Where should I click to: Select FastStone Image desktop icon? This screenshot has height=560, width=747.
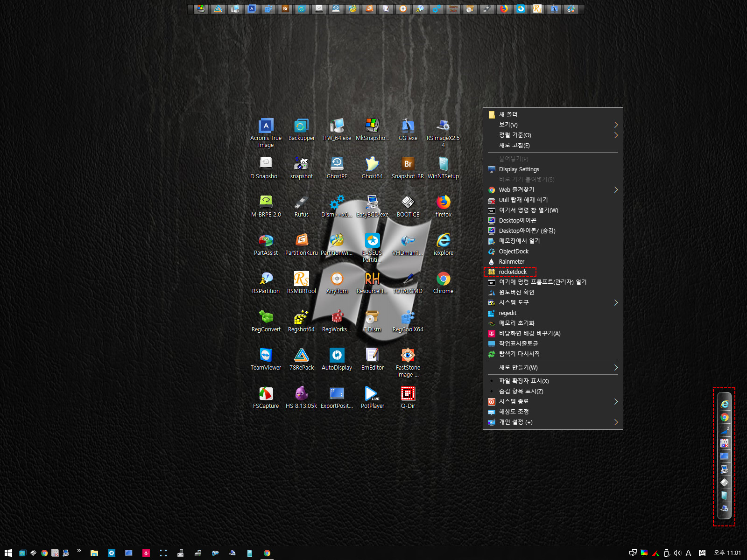point(408,363)
